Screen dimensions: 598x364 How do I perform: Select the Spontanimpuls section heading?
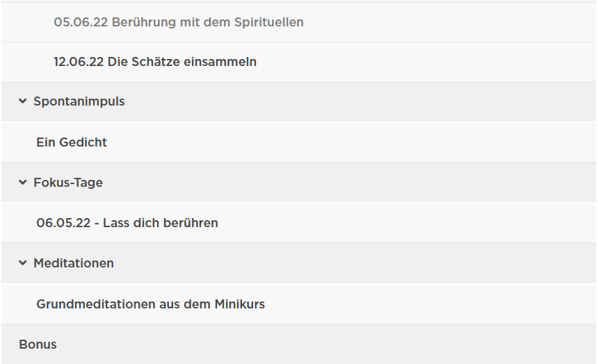coord(79,101)
